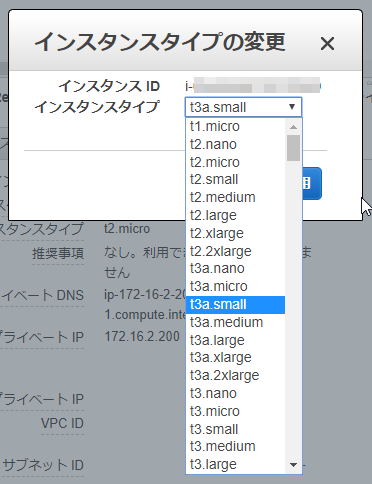Pick t3.nano instance type
372x484 pixels.
tap(235, 394)
